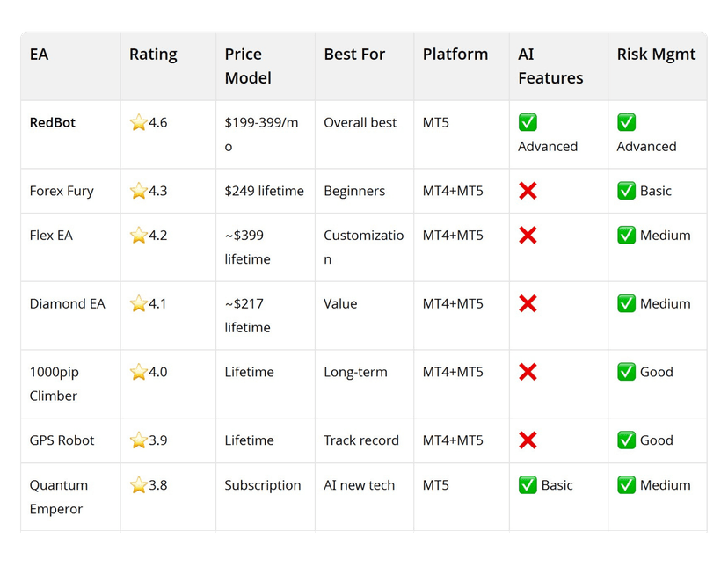Click the star icon beside Flex EA's 4.2 rating
The width and height of the screenshot is (728, 567).
pos(138,236)
